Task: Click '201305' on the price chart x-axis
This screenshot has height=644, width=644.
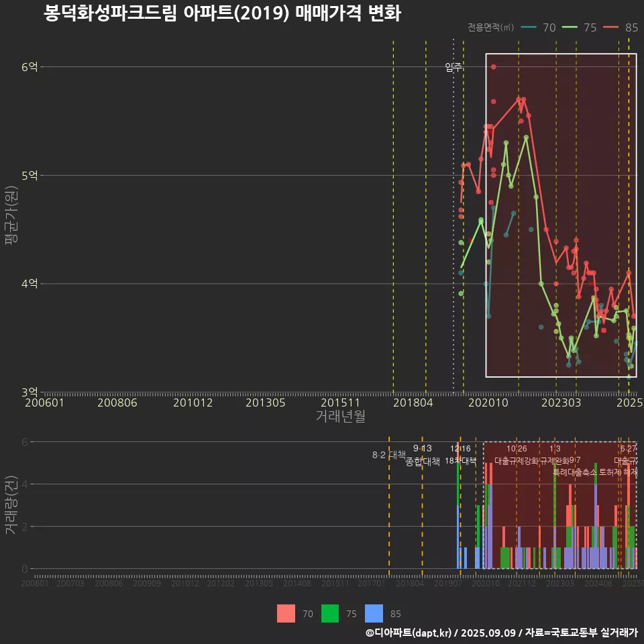Action: (x=266, y=402)
